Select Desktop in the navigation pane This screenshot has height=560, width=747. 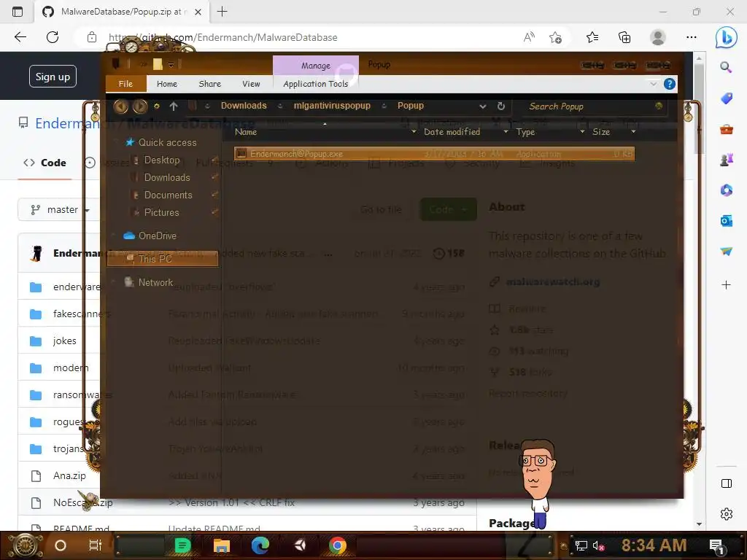click(x=162, y=160)
